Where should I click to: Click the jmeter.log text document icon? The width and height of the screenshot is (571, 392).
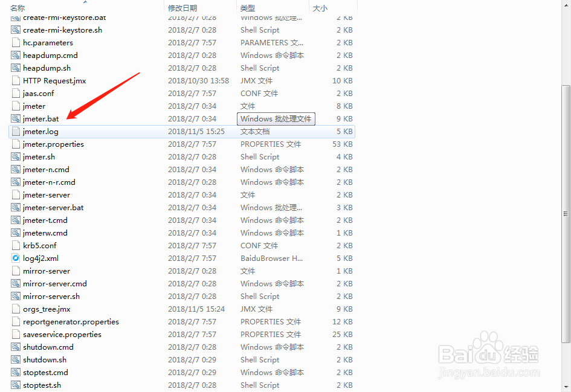16,132
